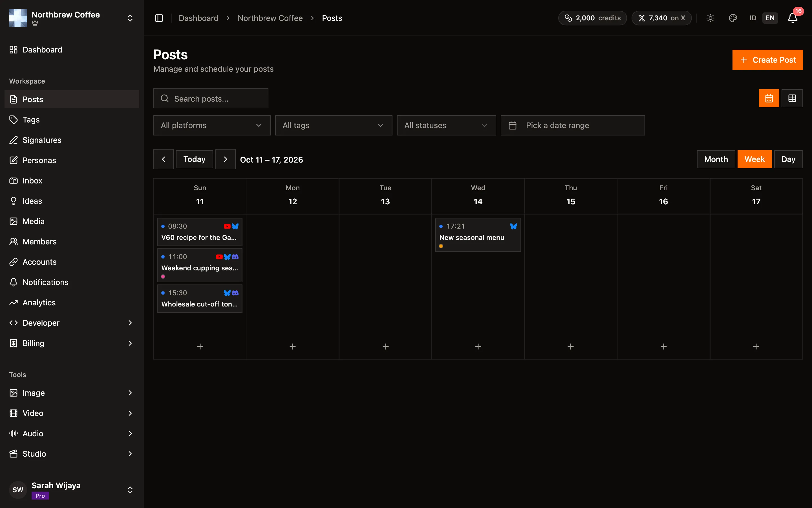
Task: Open the All statuses dropdown
Action: 446,125
